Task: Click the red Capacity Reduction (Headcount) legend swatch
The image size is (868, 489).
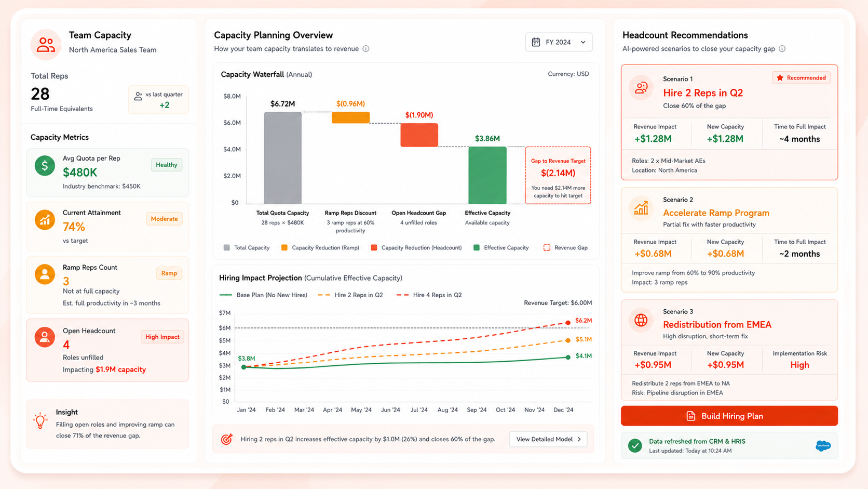Action: [374, 248]
